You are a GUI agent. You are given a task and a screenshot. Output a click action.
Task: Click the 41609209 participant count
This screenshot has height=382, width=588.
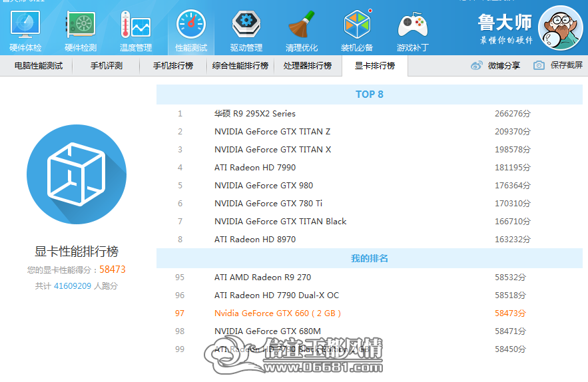click(73, 286)
